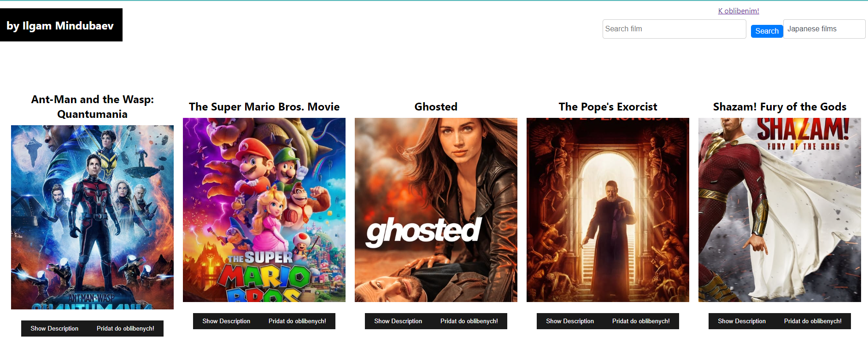Screen dimensions: 868x349
Task: Open the Ant-Man and the Wasp poster
Action: point(92,217)
